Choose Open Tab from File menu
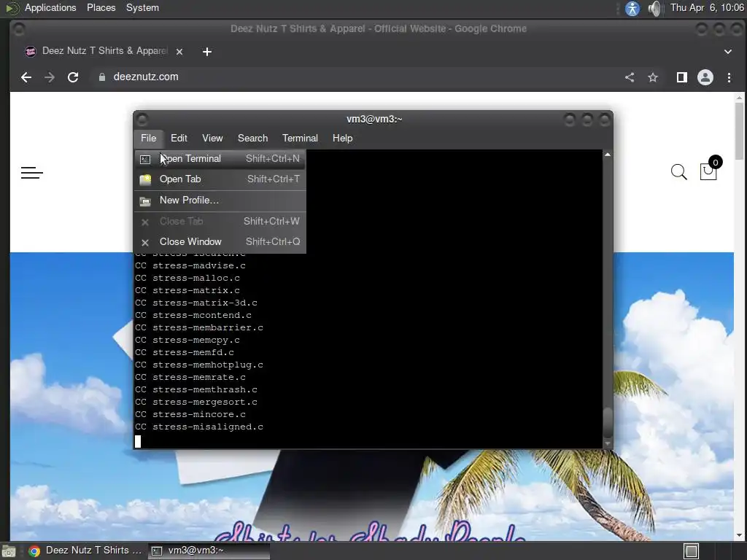 coord(220,179)
